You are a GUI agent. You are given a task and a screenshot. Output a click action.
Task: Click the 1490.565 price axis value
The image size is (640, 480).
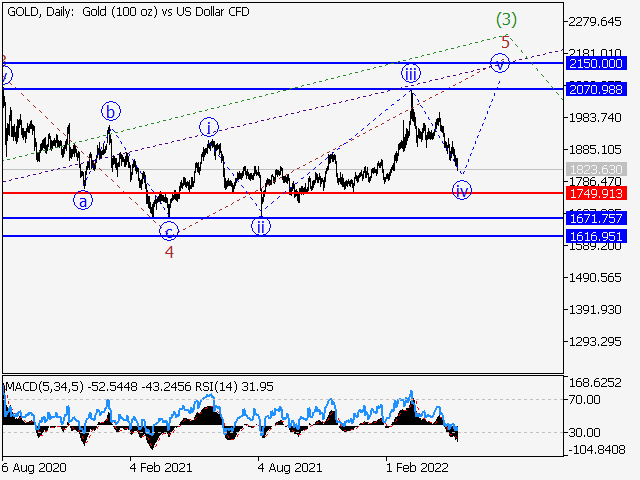595,278
